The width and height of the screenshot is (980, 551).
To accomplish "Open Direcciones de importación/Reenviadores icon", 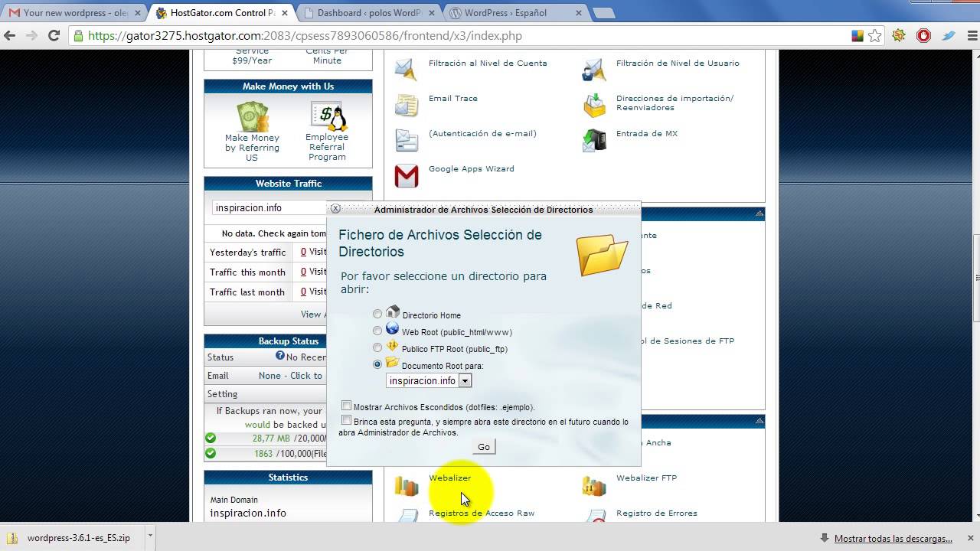I will [x=594, y=105].
